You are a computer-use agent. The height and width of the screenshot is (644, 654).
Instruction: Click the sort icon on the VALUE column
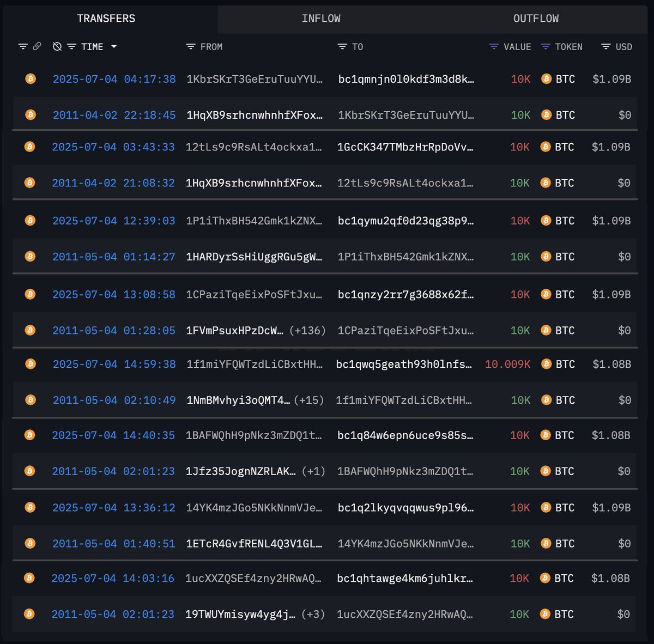tap(493, 46)
